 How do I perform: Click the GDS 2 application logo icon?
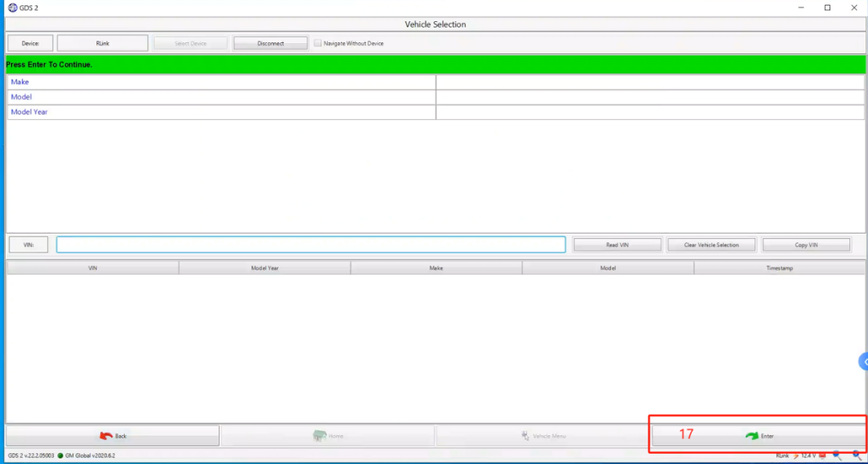[x=13, y=8]
